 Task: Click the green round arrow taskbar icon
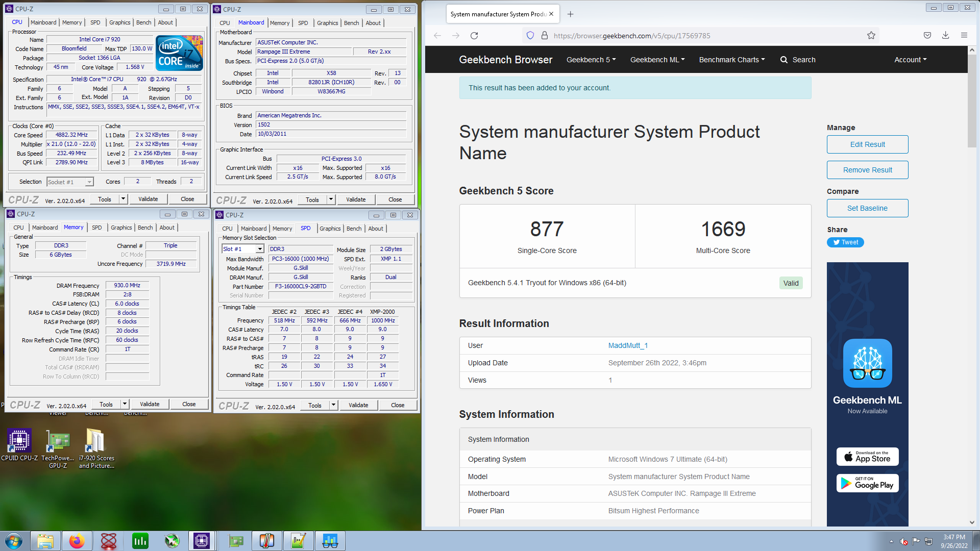[x=172, y=541]
